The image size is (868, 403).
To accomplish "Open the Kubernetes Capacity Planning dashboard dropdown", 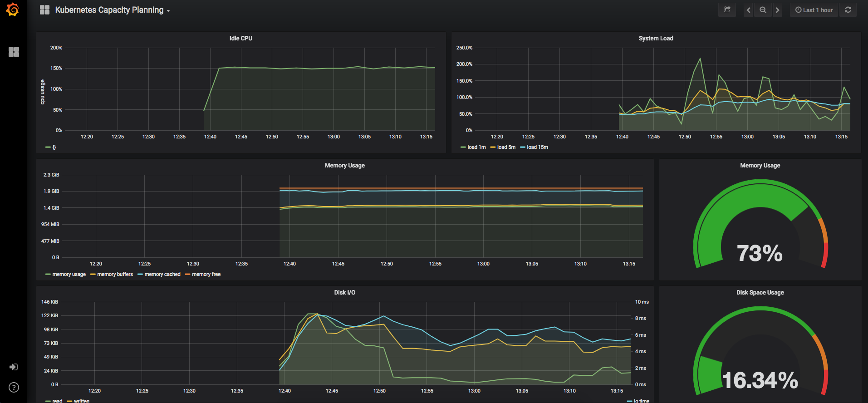I will [113, 10].
